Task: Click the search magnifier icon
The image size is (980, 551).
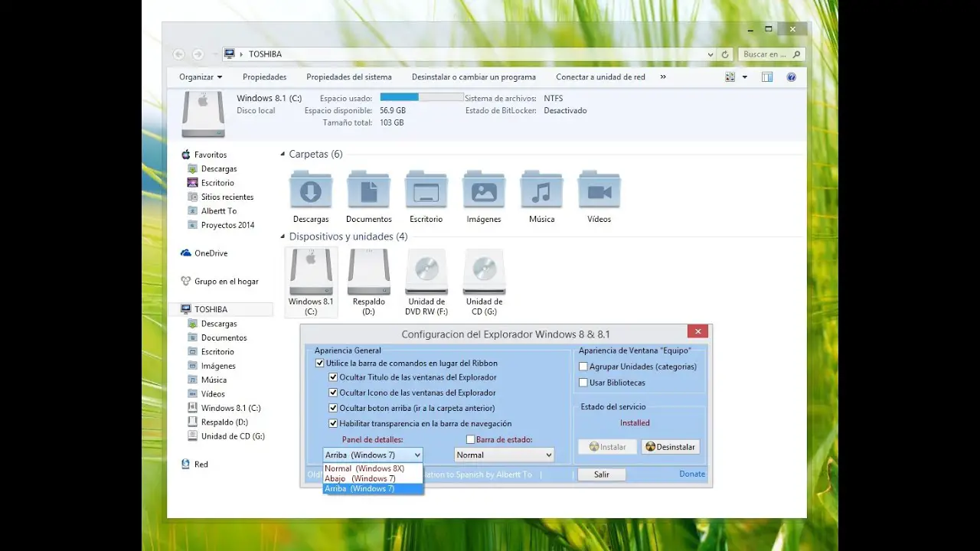Action: click(x=796, y=54)
